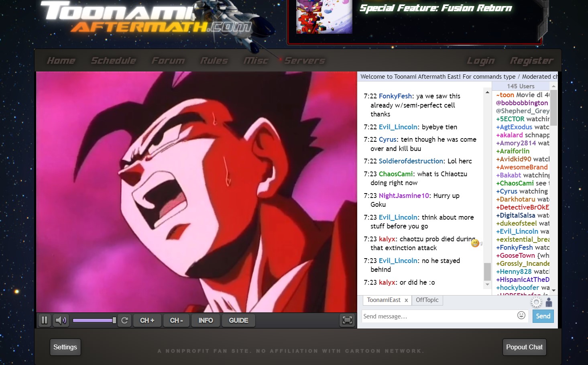The height and width of the screenshot is (365, 588).
Task: Click Soldierofdestruction's name in chat
Action: tap(411, 161)
